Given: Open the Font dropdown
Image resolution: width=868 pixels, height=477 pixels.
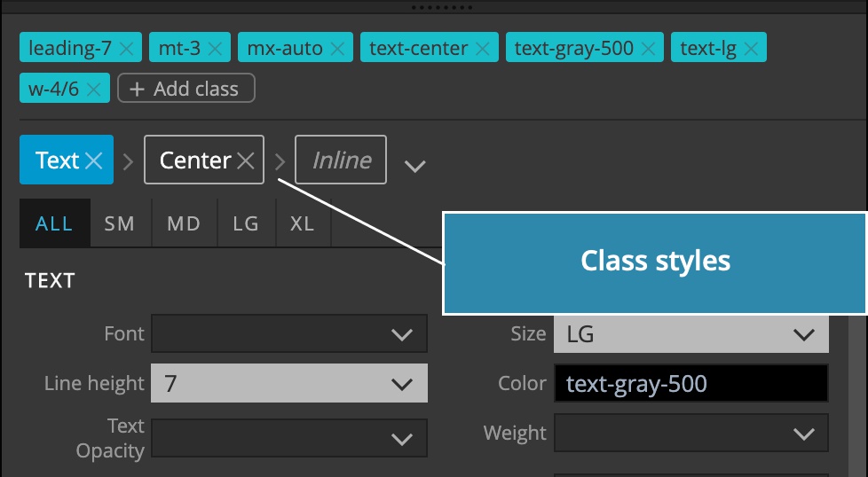Looking at the screenshot, I should 289,334.
